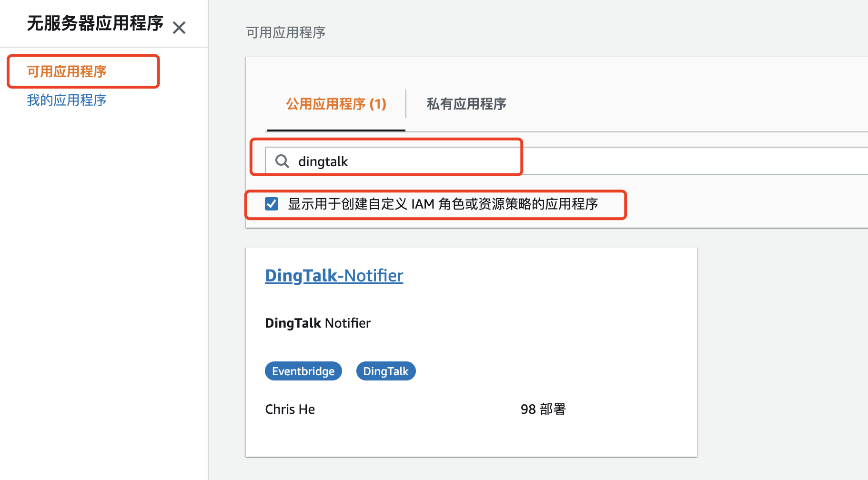Viewport: 868px width, 480px height.
Task: Click the 无服务器应用程序 sidebar title
Action: pyautogui.click(x=95, y=23)
